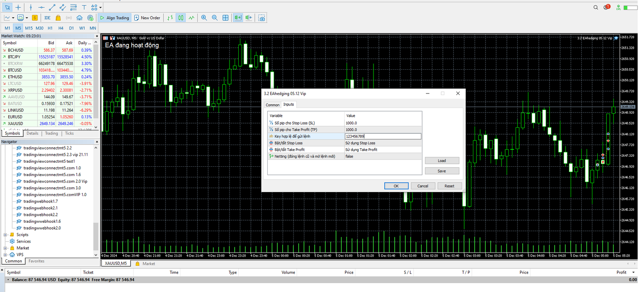Zoom out of the chart

pyautogui.click(x=215, y=18)
